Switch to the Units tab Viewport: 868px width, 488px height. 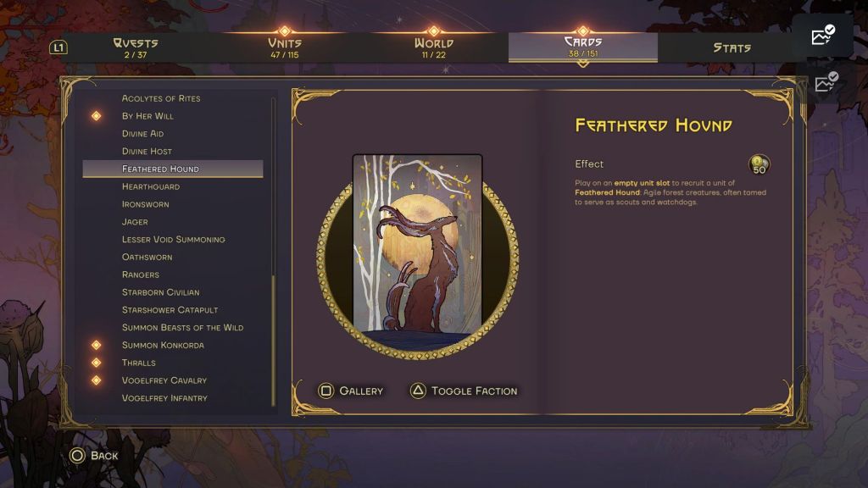coord(285,47)
